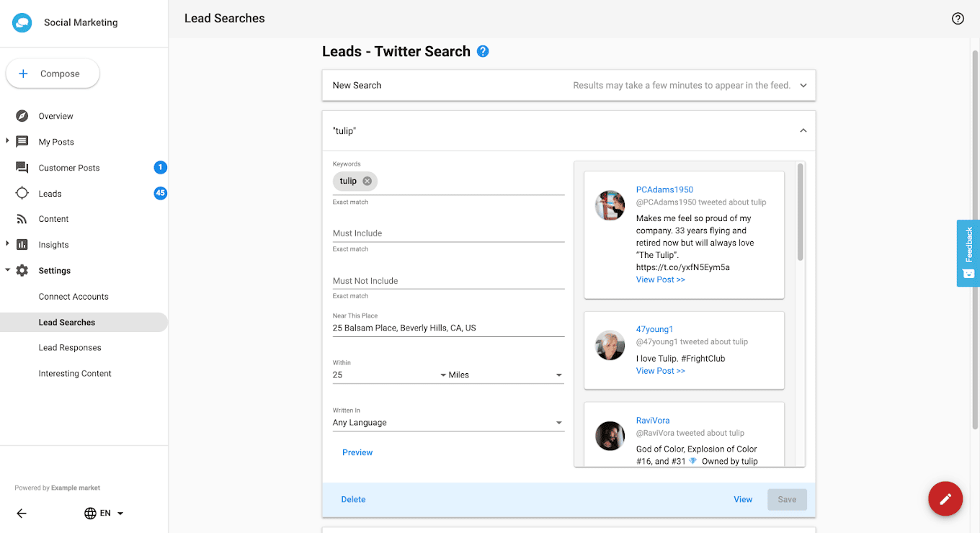Image resolution: width=980 pixels, height=533 pixels.
Task: Click the Social Marketing chat bubble logo
Action: (22, 22)
